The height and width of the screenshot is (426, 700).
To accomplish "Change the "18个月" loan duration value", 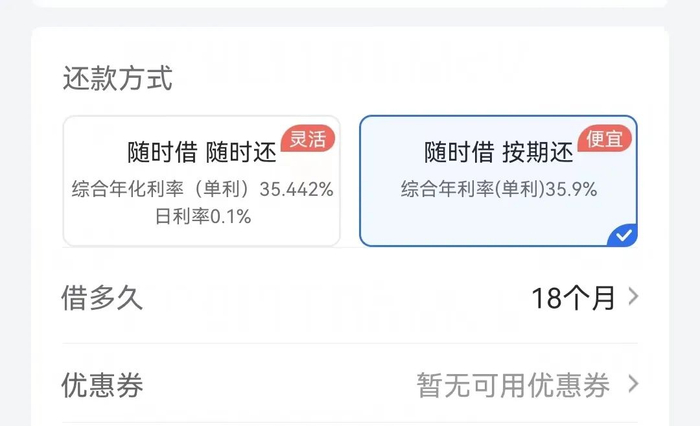I will [573, 298].
